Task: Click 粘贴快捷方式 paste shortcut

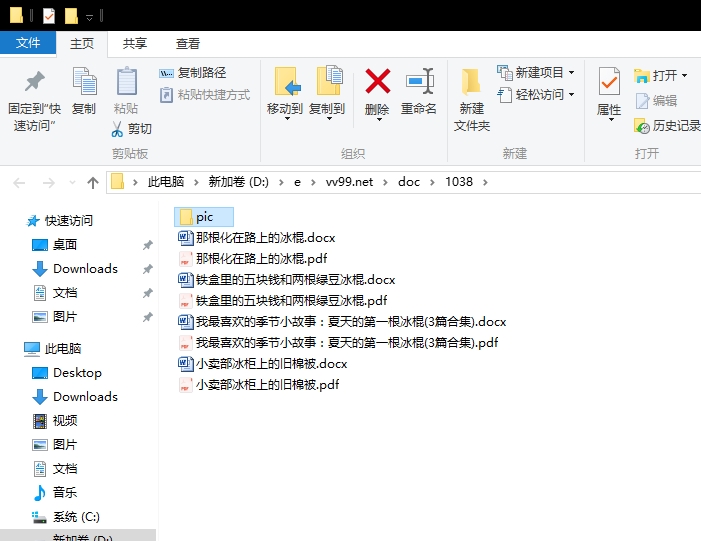Action: 205,95
